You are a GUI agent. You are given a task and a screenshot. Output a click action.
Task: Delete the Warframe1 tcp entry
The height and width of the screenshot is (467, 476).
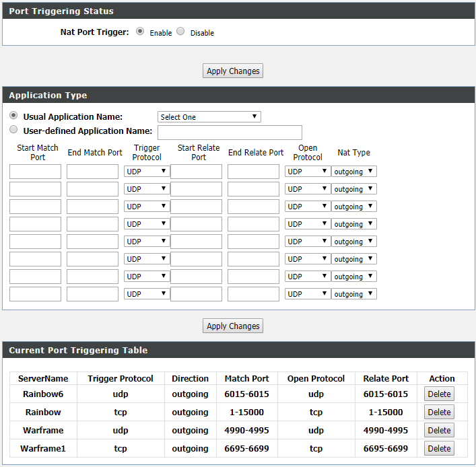tap(439, 448)
